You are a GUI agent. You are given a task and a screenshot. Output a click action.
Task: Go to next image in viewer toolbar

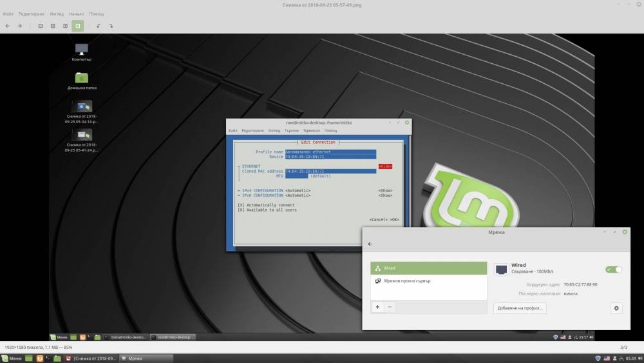point(19,26)
